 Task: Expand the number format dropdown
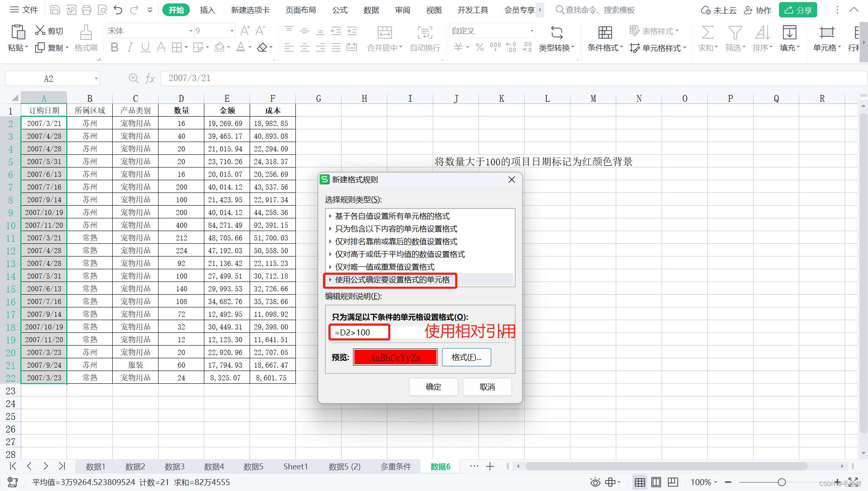pyautogui.click(x=532, y=31)
